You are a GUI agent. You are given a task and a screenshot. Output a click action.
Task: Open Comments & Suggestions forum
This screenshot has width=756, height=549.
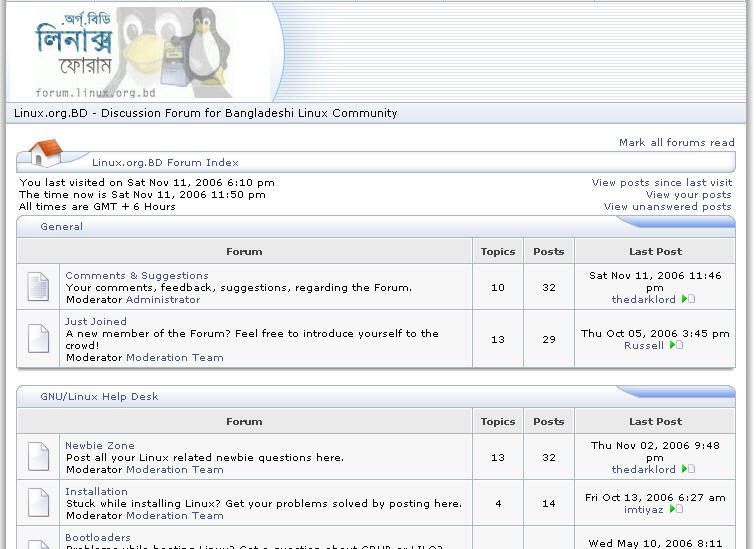[137, 275]
